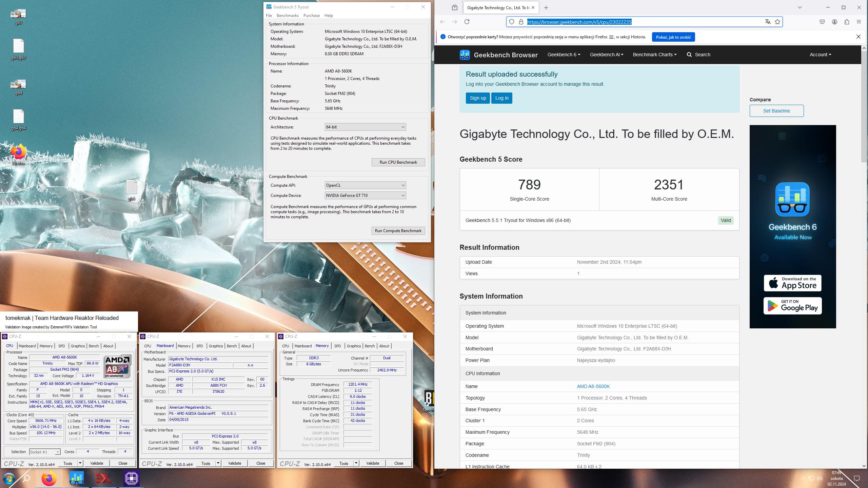868x488 pixels.
Task: Open the gb3 desktop shortcut icon
Action: click(18, 16)
